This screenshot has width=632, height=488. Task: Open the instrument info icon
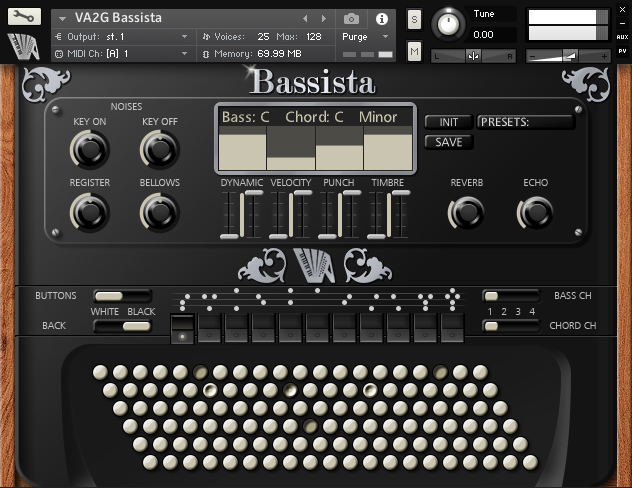381,19
